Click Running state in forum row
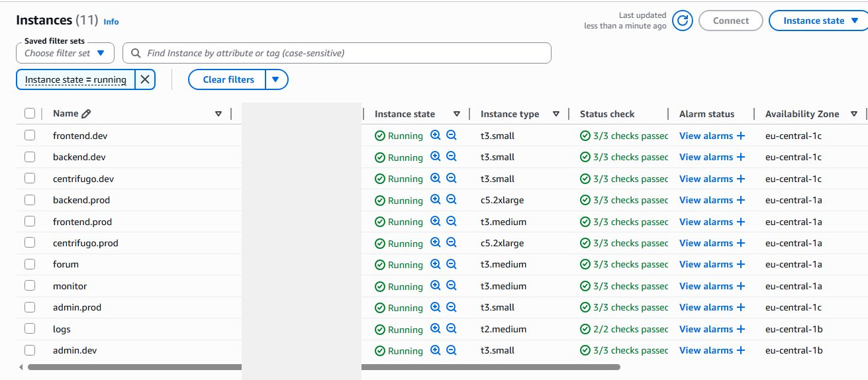The width and height of the screenshot is (868, 380). 399,265
